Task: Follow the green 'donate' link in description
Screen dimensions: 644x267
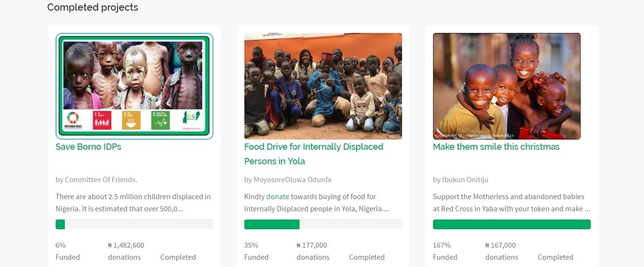Action: pos(278,197)
